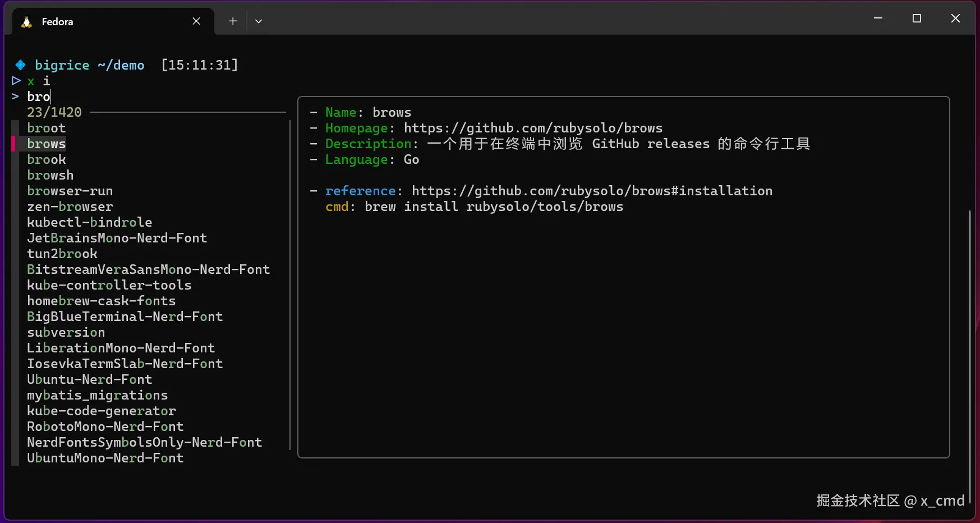Click the blue diamond prompt icon

pos(21,65)
